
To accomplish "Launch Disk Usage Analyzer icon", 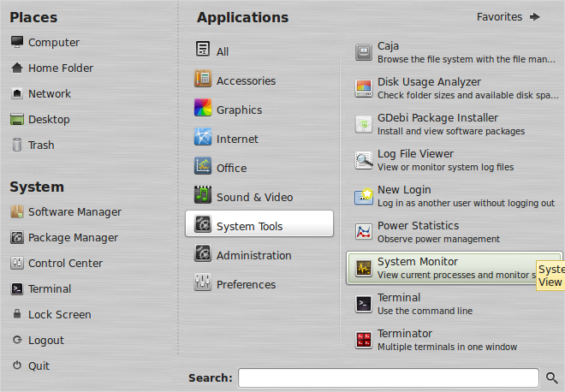I will click(x=364, y=89).
